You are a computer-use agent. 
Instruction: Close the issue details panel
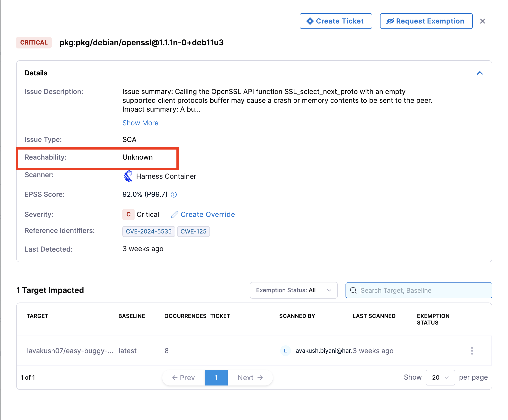click(482, 21)
